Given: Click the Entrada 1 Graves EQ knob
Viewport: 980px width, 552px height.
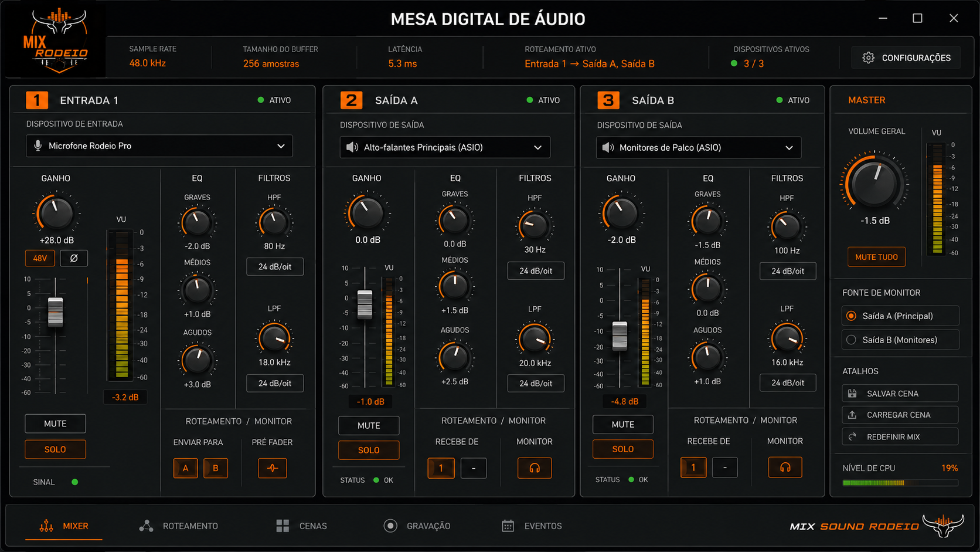Looking at the screenshot, I should coord(197,223).
